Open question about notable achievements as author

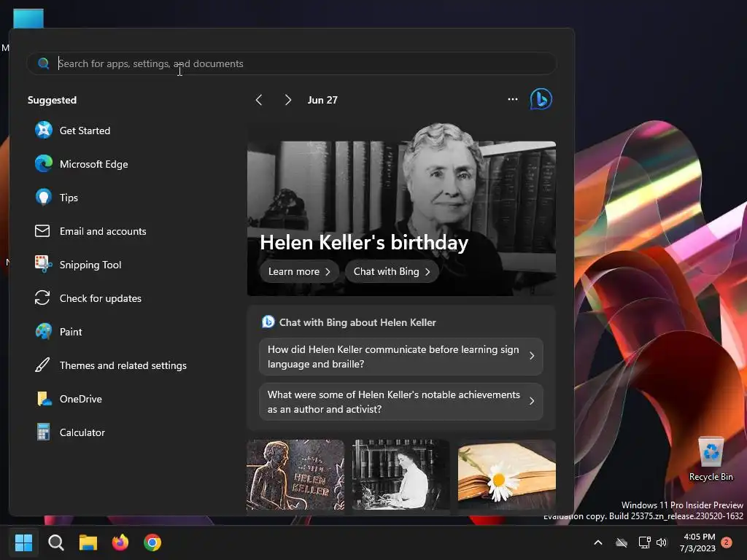tap(401, 402)
